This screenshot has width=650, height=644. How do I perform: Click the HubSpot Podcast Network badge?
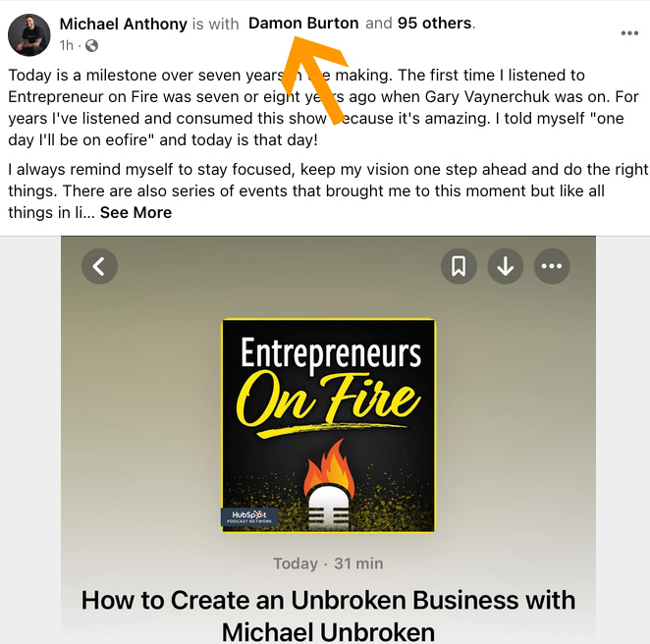pos(249,516)
